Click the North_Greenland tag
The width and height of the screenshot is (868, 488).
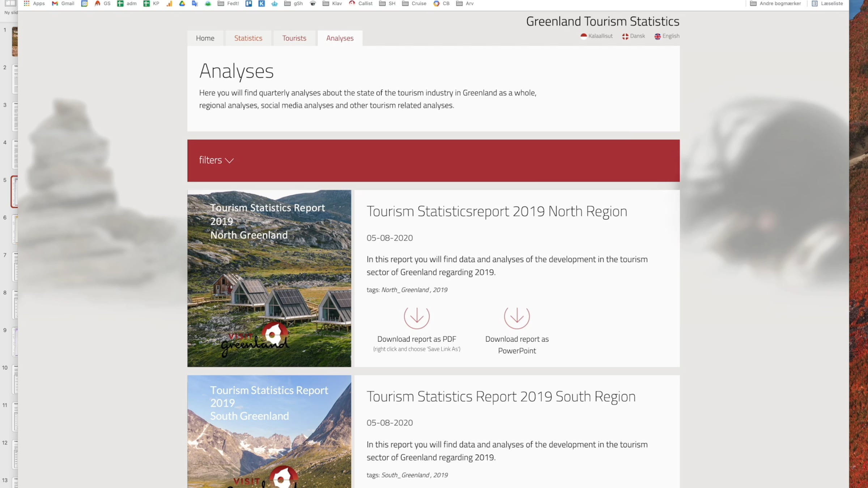pos(405,290)
